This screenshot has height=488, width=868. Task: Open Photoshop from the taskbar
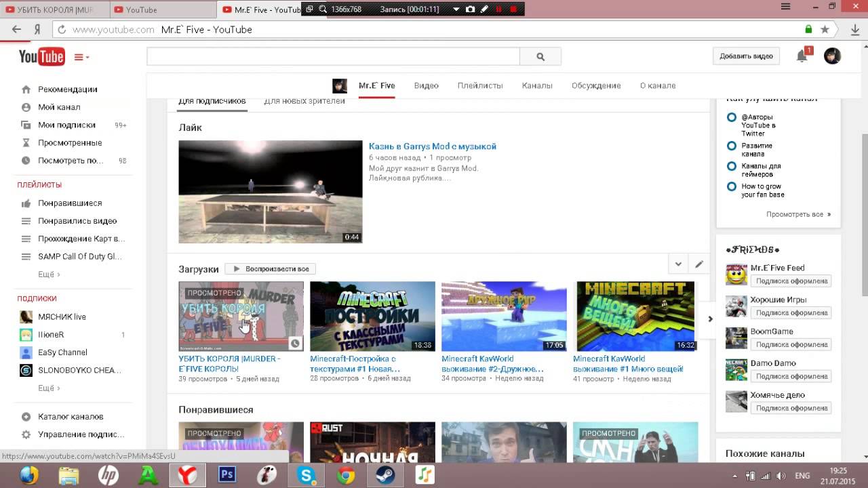pyautogui.click(x=227, y=476)
